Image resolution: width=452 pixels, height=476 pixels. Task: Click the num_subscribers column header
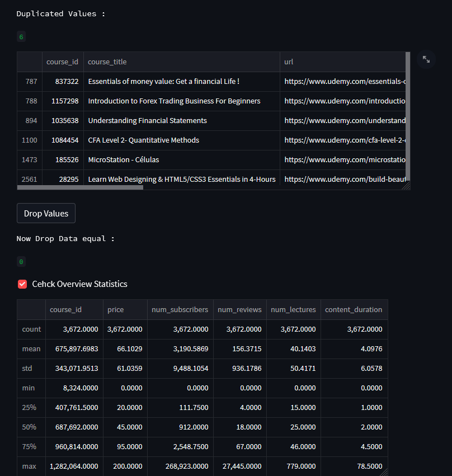click(180, 310)
